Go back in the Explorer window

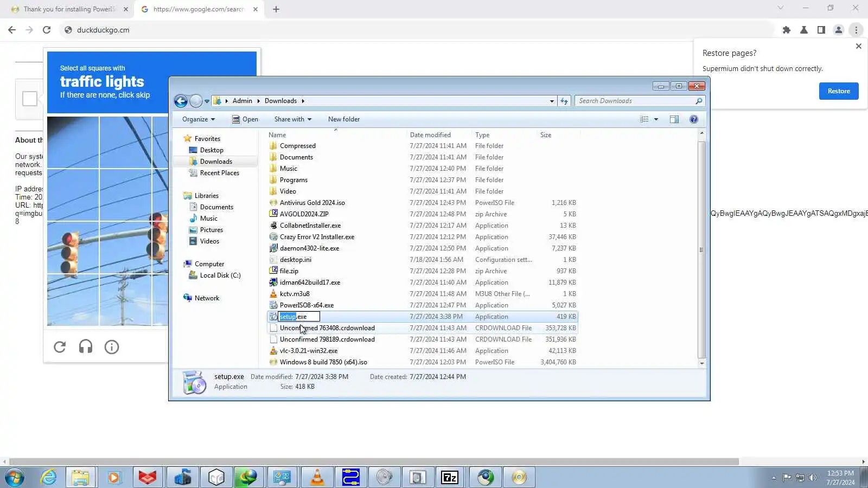[x=181, y=101]
